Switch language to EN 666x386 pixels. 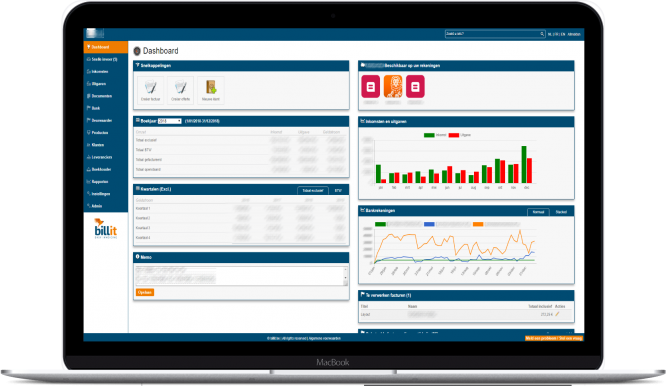coord(563,34)
